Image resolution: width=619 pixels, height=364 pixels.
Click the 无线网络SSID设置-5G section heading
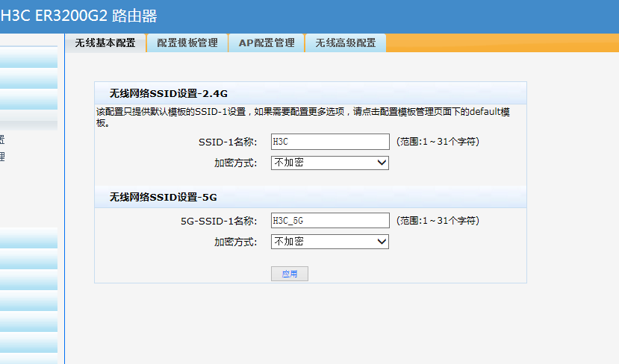click(163, 197)
